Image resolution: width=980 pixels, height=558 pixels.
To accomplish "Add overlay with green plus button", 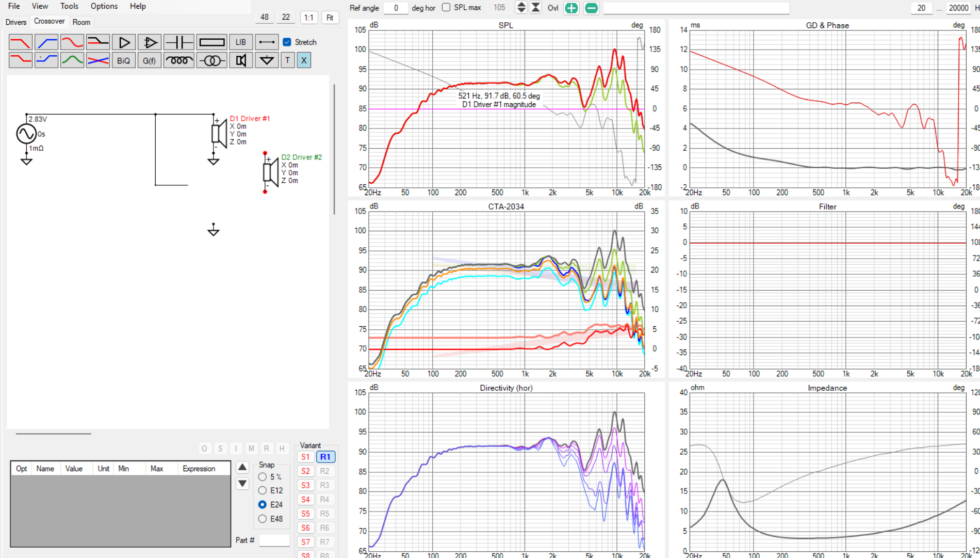I will tap(571, 8).
